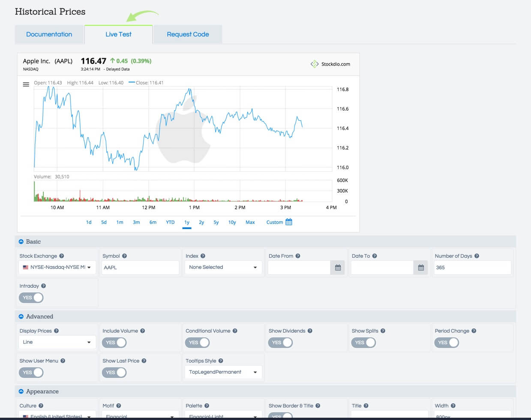The width and height of the screenshot is (531, 420).
Task: Open the chart hamburger menu icon
Action: coord(26,84)
